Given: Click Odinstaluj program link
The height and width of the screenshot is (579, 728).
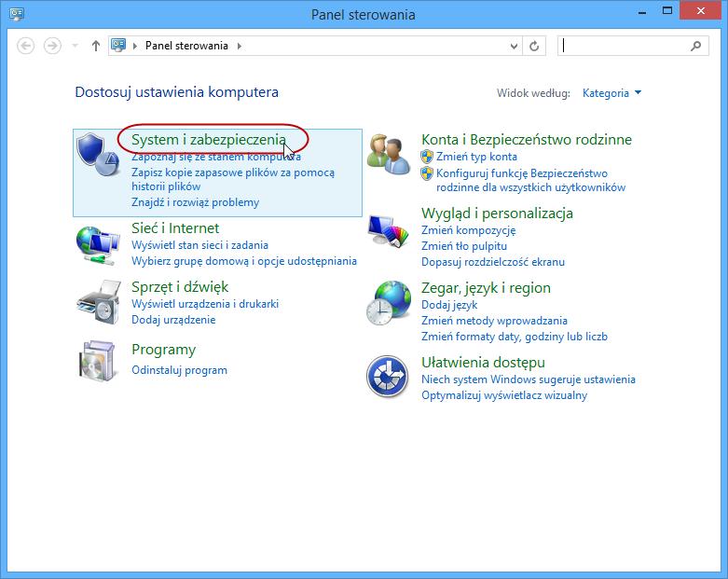Looking at the screenshot, I should [x=179, y=370].
